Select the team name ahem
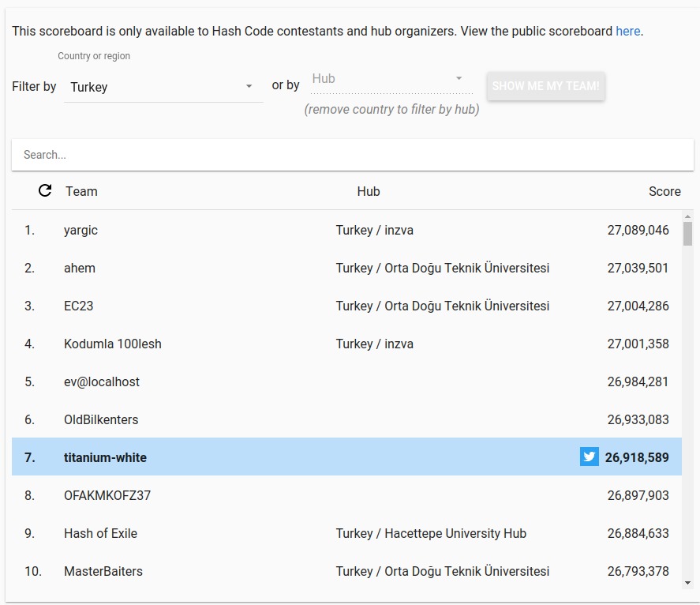 pyautogui.click(x=80, y=268)
